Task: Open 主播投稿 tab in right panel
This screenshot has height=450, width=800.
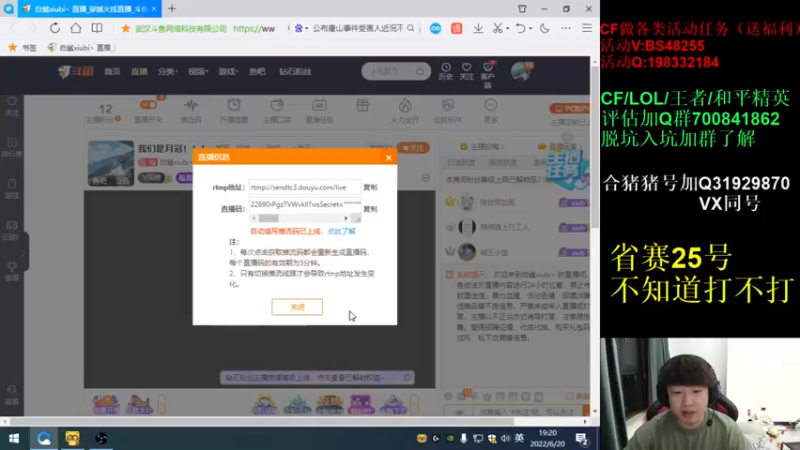Action: pyautogui.click(x=482, y=147)
